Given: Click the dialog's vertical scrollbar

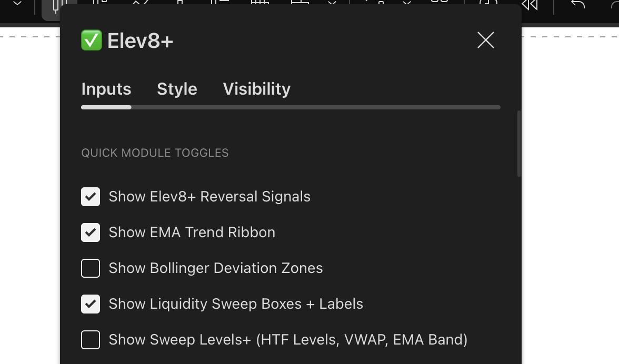Looking at the screenshot, I should coord(518,142).
